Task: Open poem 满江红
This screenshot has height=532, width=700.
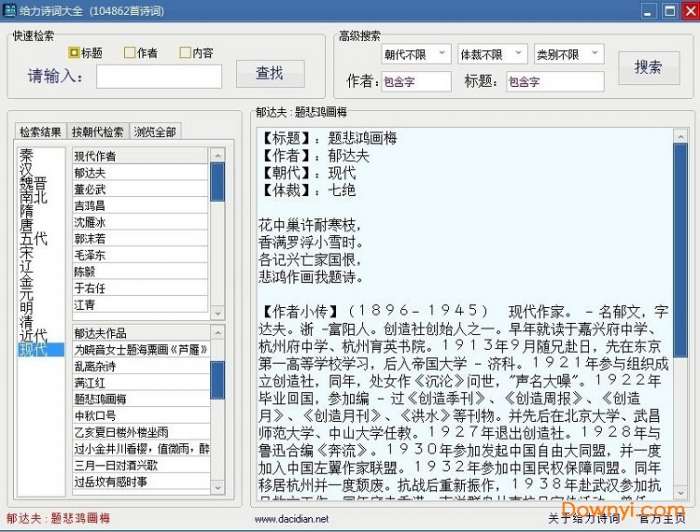Action: 141,382
